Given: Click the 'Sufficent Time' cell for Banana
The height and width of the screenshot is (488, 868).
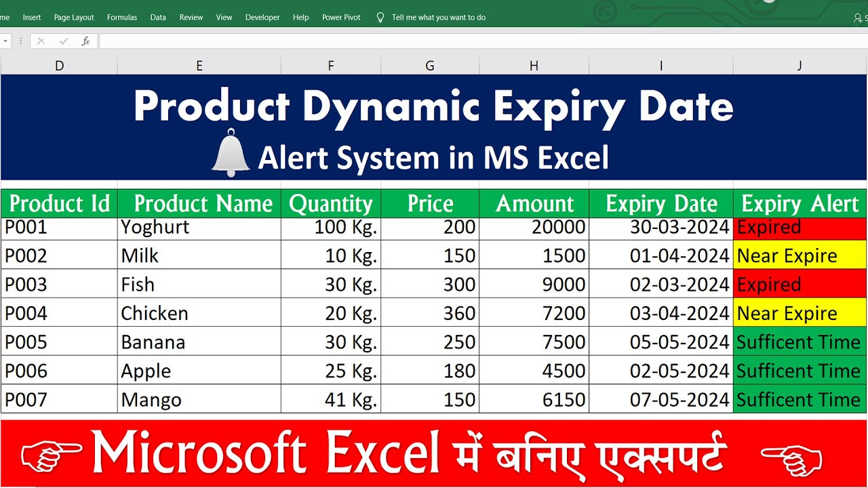Looking at the screenshot, I should [800, 341].
